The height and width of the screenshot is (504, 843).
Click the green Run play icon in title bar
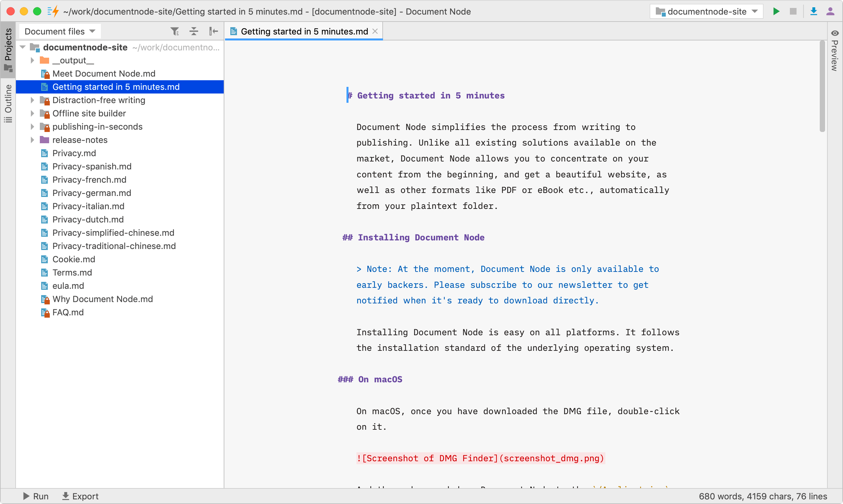point(776,12)
